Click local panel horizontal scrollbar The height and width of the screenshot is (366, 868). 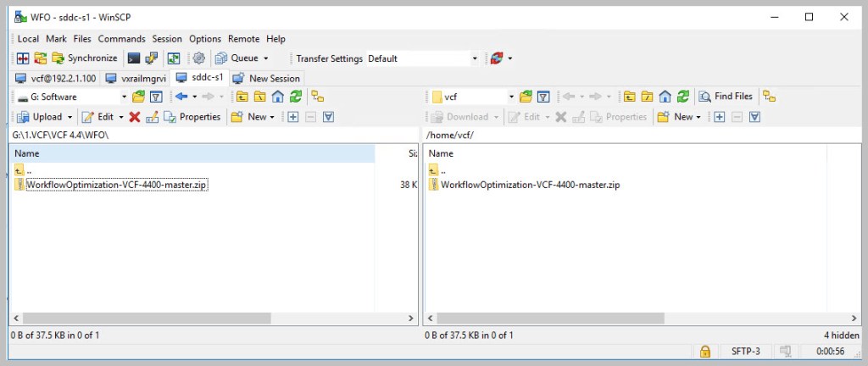click(x=212, y=319)
